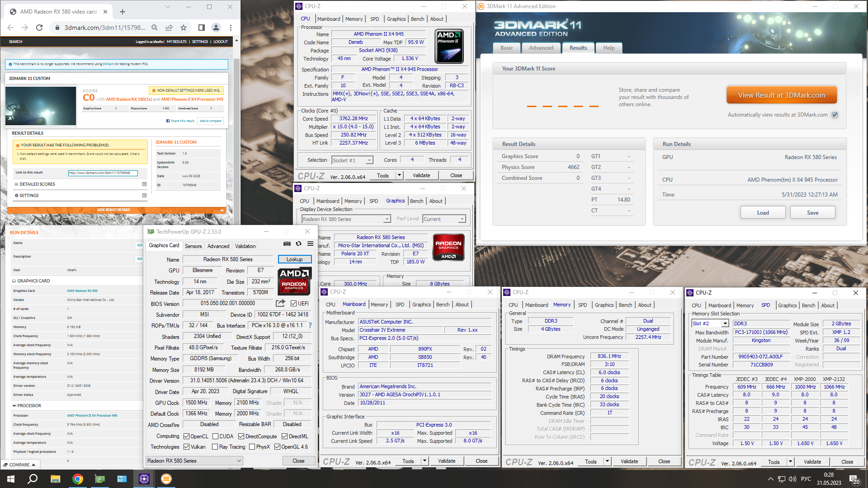Open the Slot #2 dropdown in CPU-Z SPD window
The height and width of the screenshot is (488, 868).
[x=710, y=324]
